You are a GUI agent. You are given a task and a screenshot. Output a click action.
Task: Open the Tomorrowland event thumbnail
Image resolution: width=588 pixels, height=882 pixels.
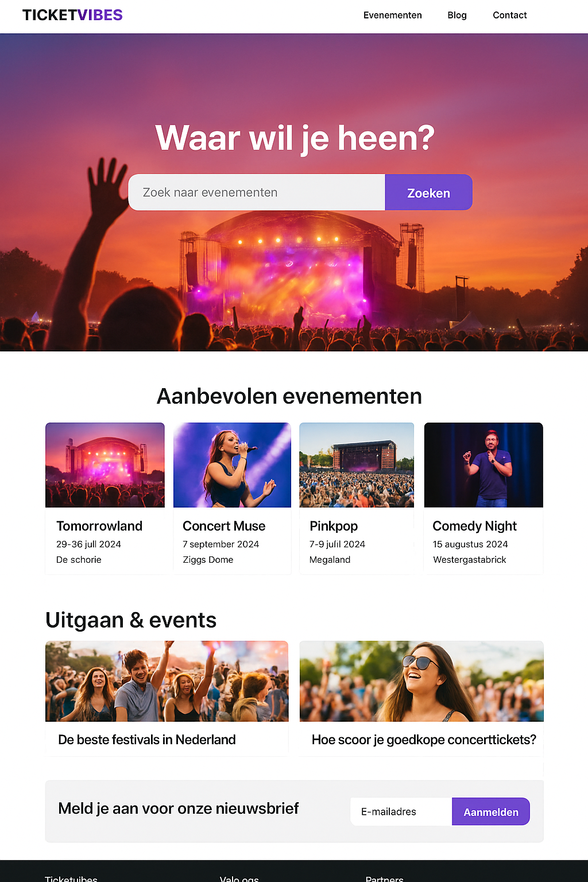[105, 465]
